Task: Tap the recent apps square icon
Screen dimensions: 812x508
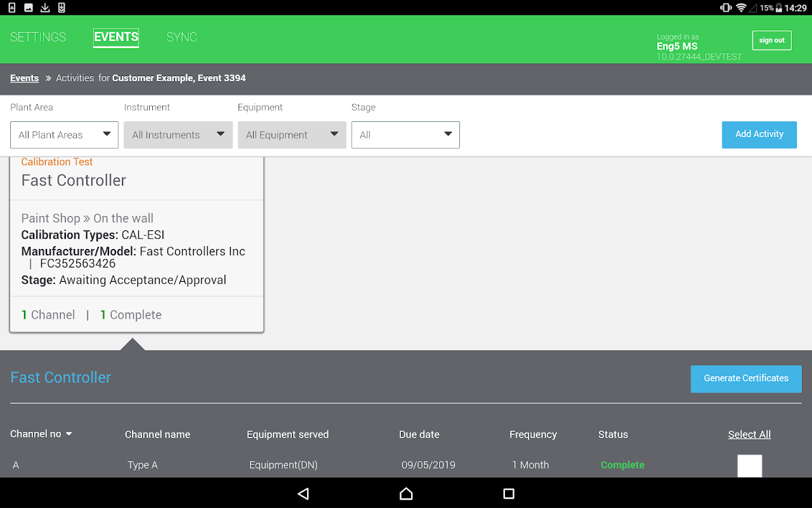Action: pos(508,493)
